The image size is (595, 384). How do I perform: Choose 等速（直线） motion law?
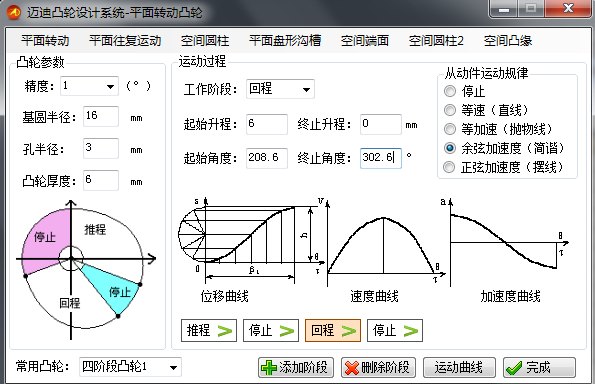tap(450, 110)
